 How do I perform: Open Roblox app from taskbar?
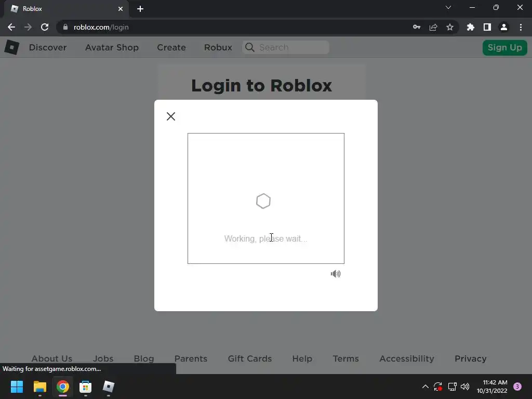point(109,387)
